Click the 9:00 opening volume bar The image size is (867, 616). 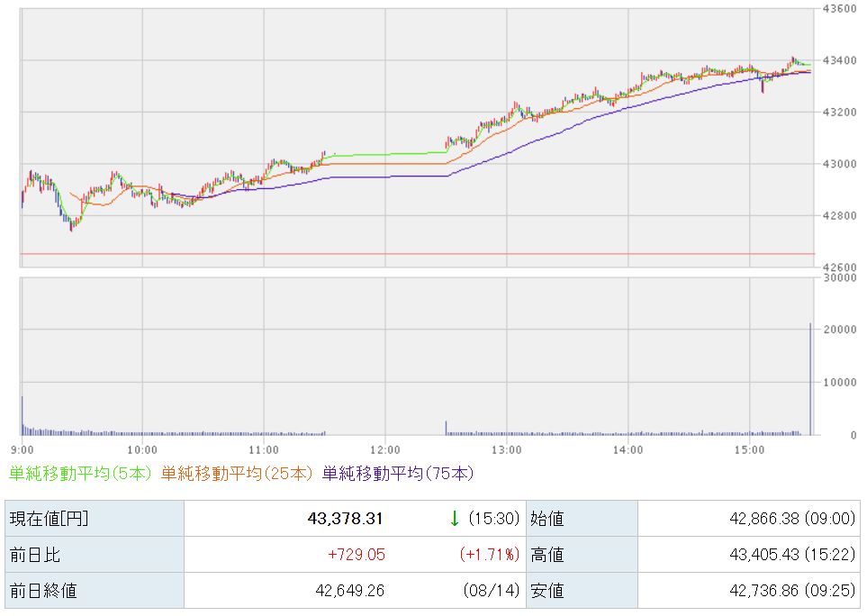point(23,416)
